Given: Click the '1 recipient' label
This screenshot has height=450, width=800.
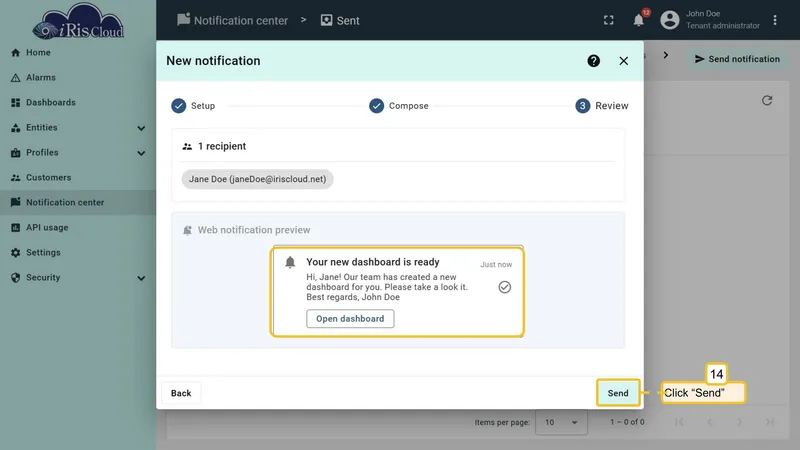Looking at the screenshot, I should [x=222, y=146].
